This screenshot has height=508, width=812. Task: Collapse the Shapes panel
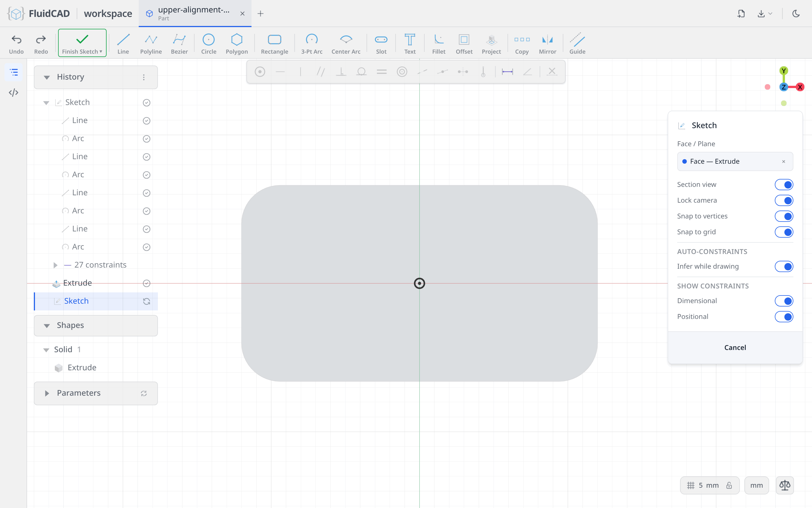pyautogui.click(x=47, y=326)
